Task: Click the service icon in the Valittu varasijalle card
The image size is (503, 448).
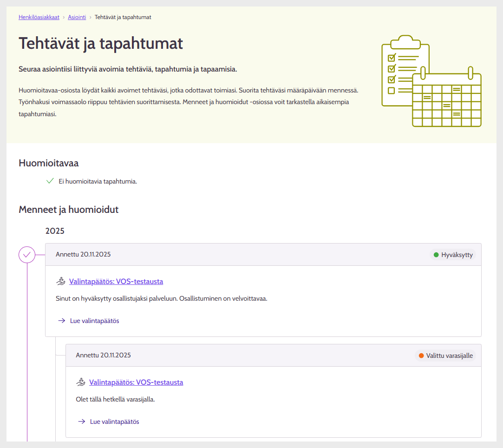Action: 80,382
